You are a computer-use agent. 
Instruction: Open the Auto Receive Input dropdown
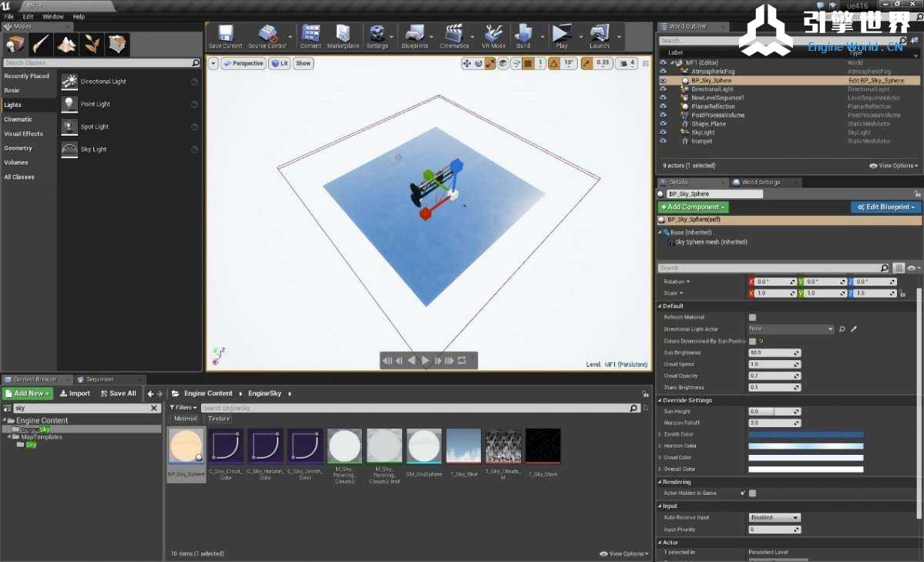(x=774, y=517)
